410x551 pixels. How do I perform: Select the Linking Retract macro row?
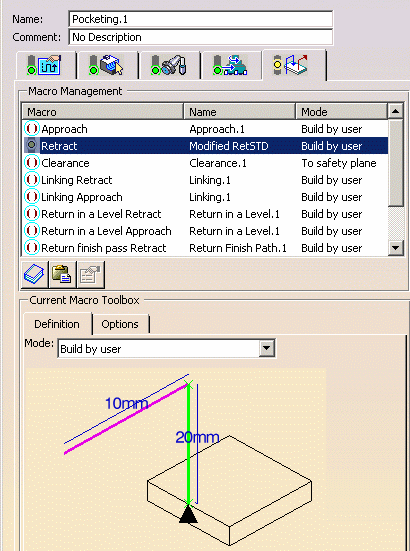[x=205, y=180]
